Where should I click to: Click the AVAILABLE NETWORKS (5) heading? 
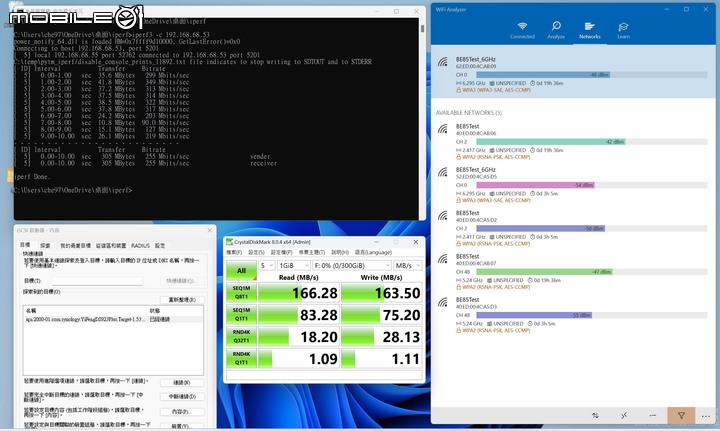468,112
